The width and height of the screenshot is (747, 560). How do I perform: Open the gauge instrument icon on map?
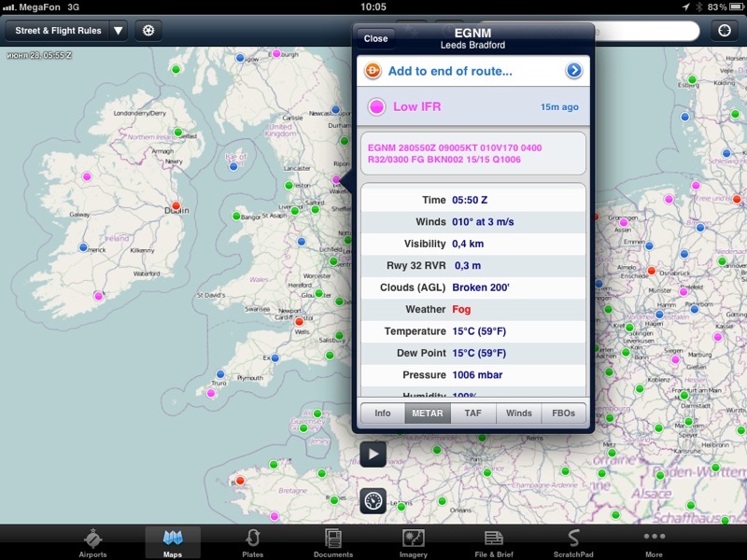point(373,500)
